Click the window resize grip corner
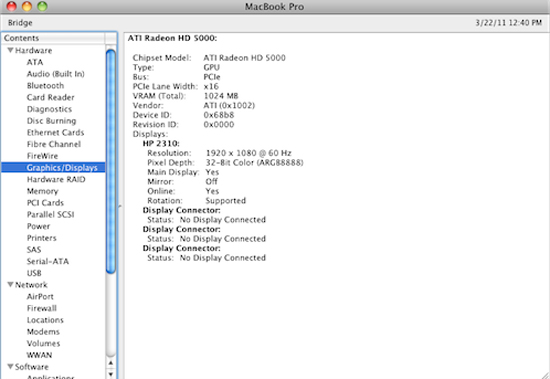 545,374
